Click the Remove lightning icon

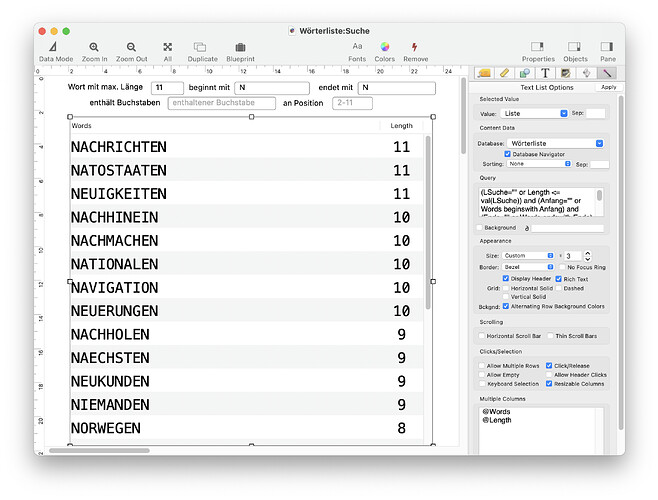click(x=415, y=47)
